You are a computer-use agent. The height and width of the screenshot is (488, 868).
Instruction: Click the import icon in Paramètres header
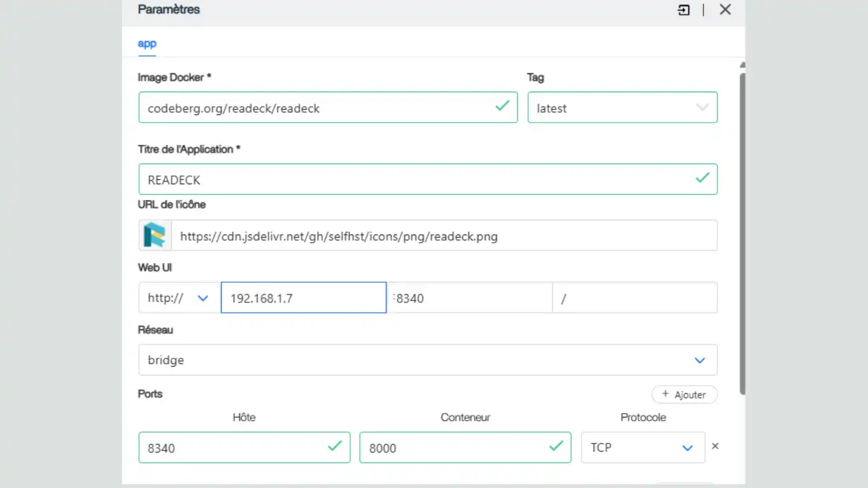pos(684,10)
